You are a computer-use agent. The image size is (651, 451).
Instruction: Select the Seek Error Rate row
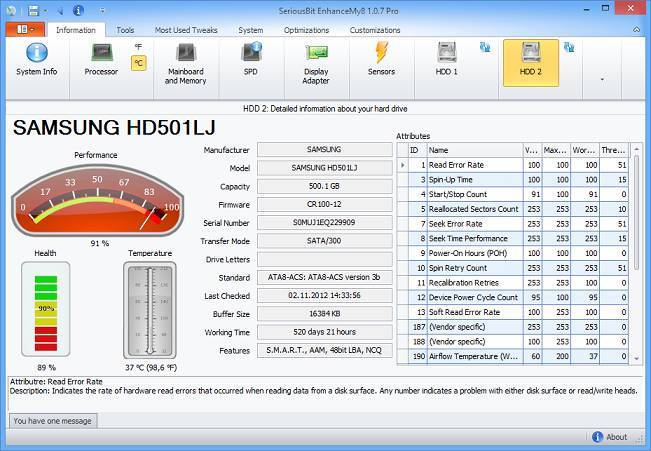click(x=513, y=224)
